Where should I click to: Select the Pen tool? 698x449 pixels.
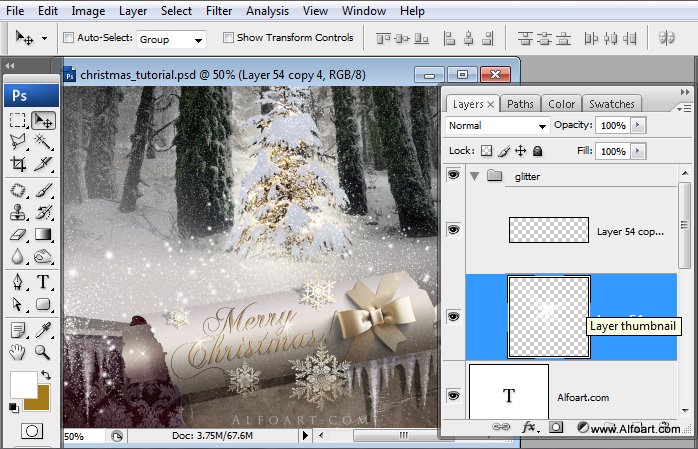click(18, 282)
